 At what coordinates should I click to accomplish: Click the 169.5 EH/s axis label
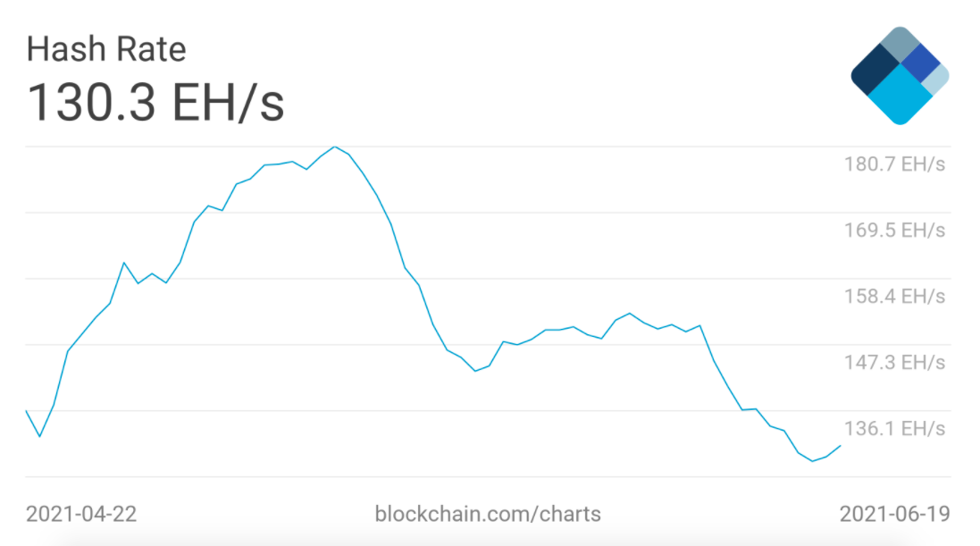tap(894, 231)
